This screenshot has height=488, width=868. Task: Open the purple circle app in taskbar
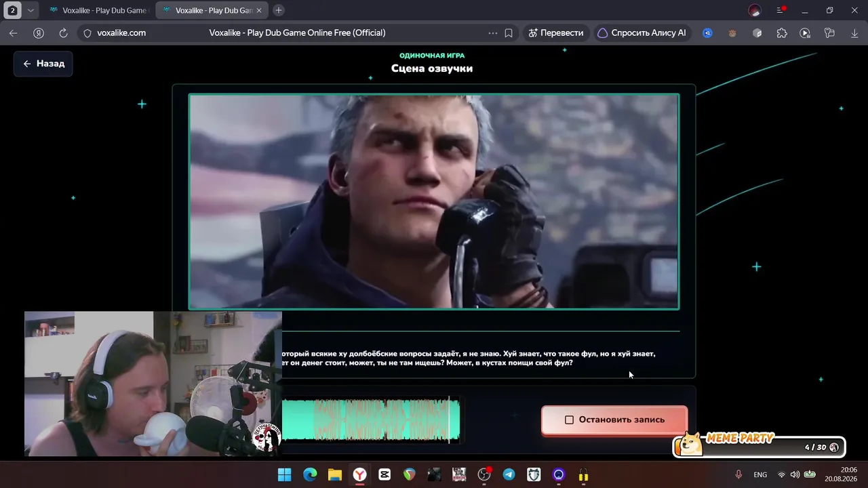coord(559,474)
